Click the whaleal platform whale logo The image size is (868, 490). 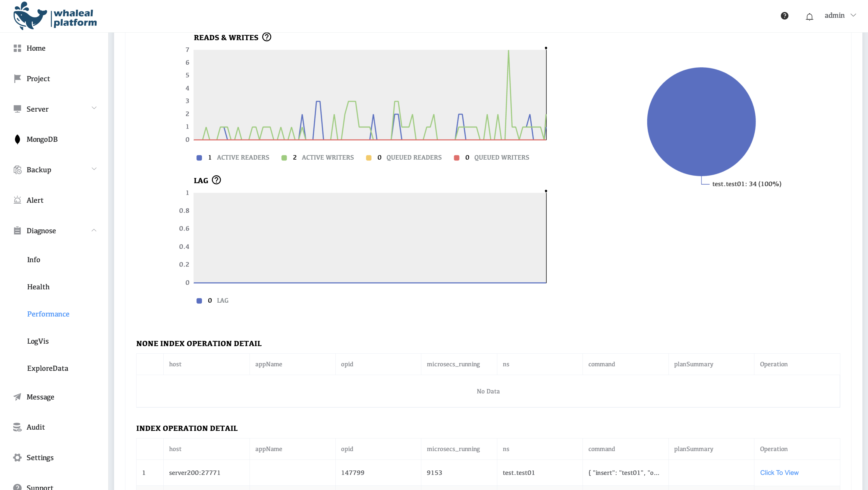click(x=30, y=17)
